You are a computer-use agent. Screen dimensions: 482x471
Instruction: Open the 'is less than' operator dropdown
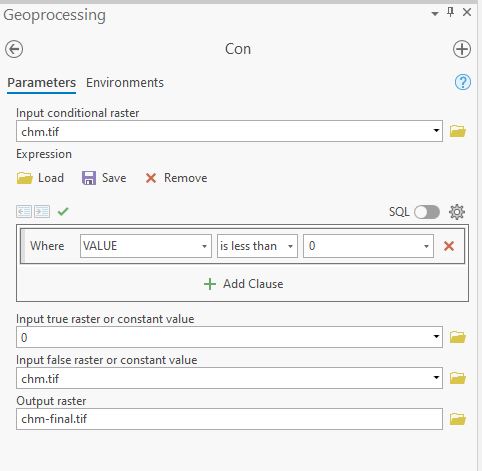point(257,246)
